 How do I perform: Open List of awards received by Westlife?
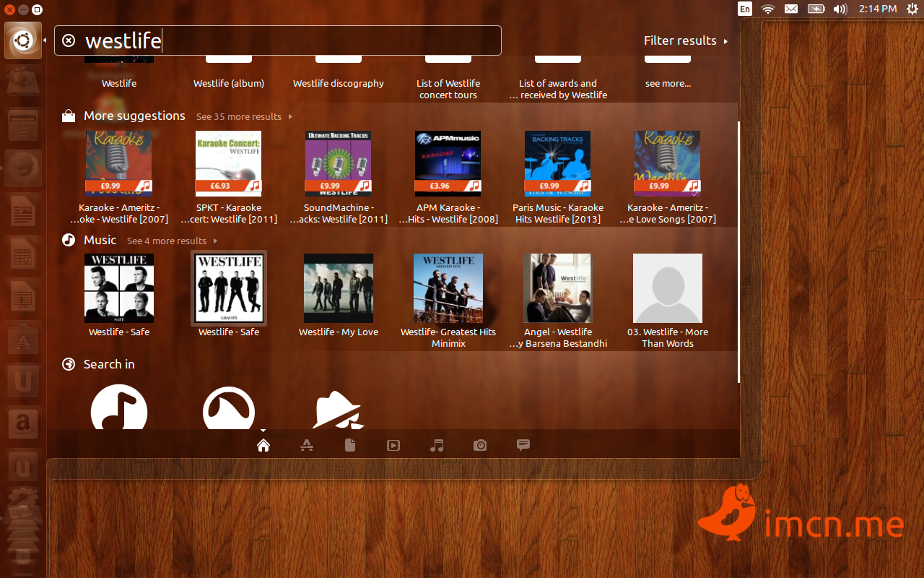(x=558, y=89)
